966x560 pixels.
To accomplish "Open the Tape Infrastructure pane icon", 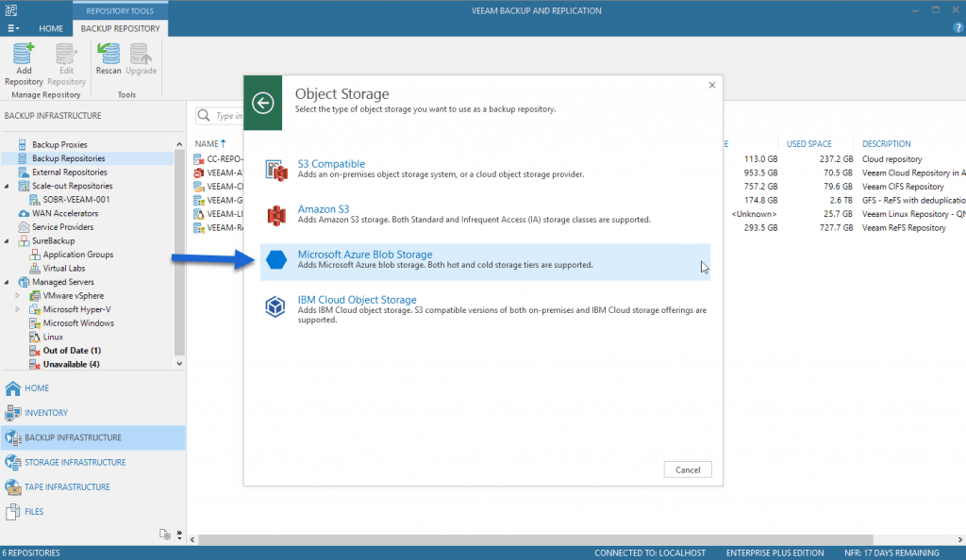I will click(x=12, y=486).
